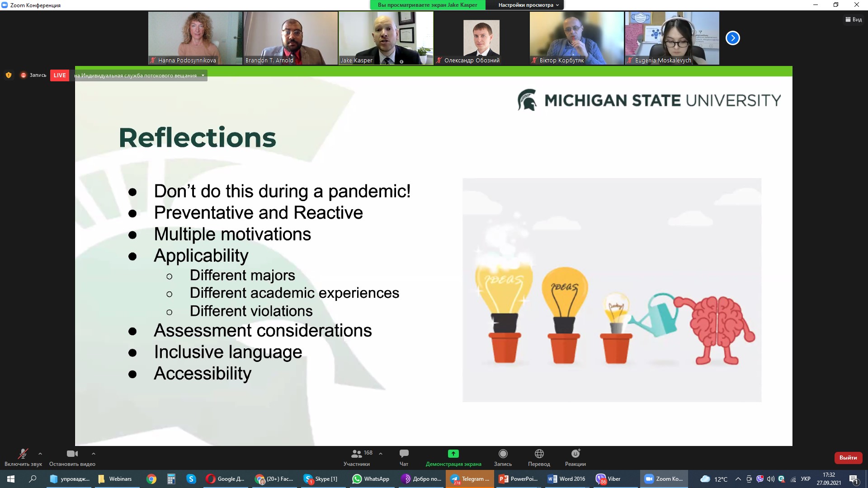This screenshot has height=488, width=868.
Task: Open the Chat panel icon
Action: click(404, 454)
